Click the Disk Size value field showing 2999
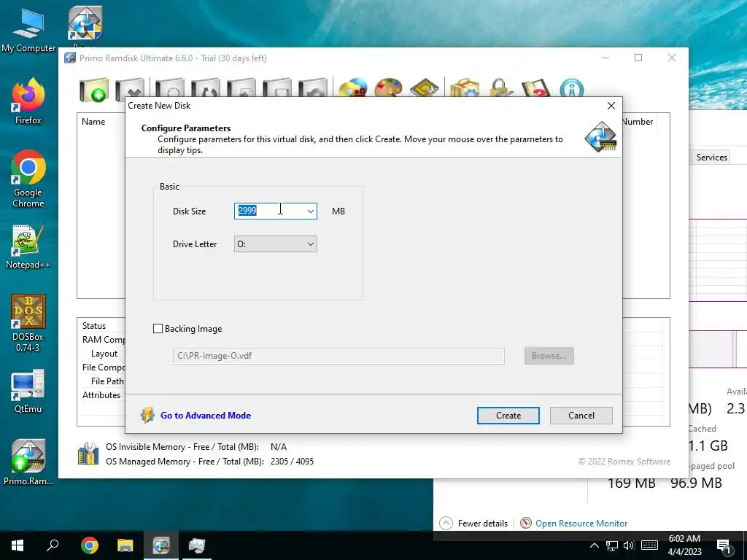Viewport: 747px width, 560px height. click(269, 211)
